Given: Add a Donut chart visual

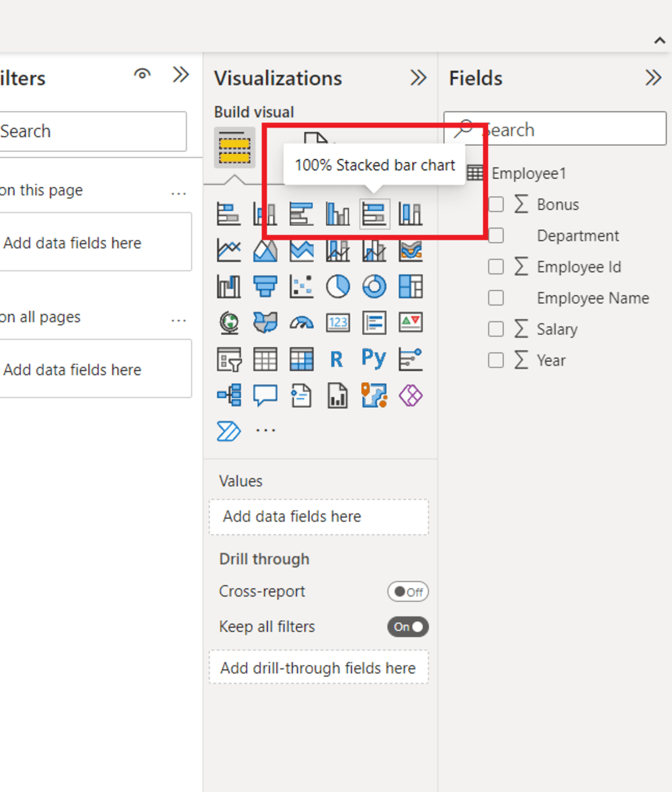Looking at the screenshot, I should (x=374, y=287).
